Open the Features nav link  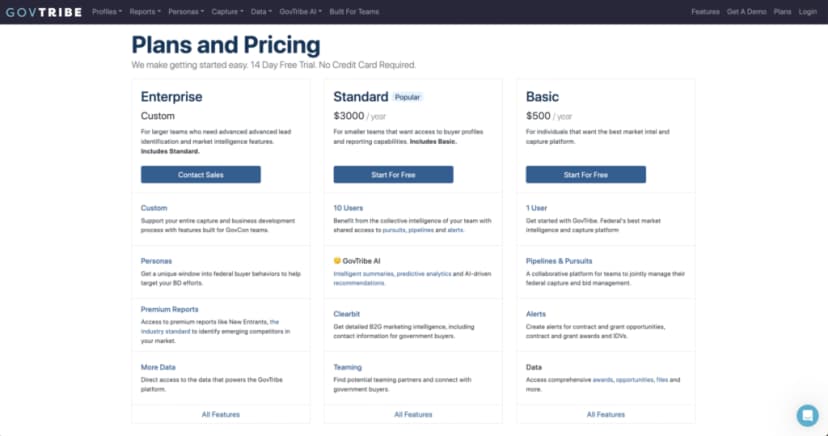click(705, 12)
